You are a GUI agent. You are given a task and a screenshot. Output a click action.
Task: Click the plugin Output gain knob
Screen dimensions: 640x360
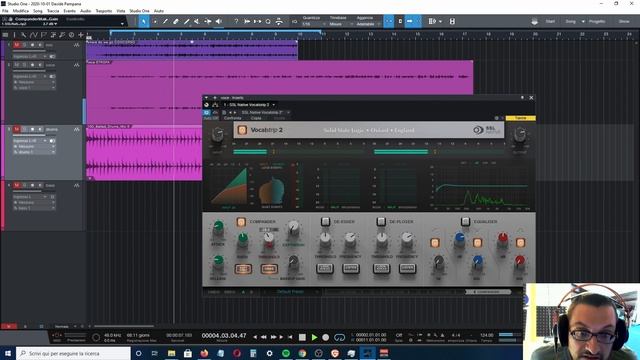click(x=520, y=134)
